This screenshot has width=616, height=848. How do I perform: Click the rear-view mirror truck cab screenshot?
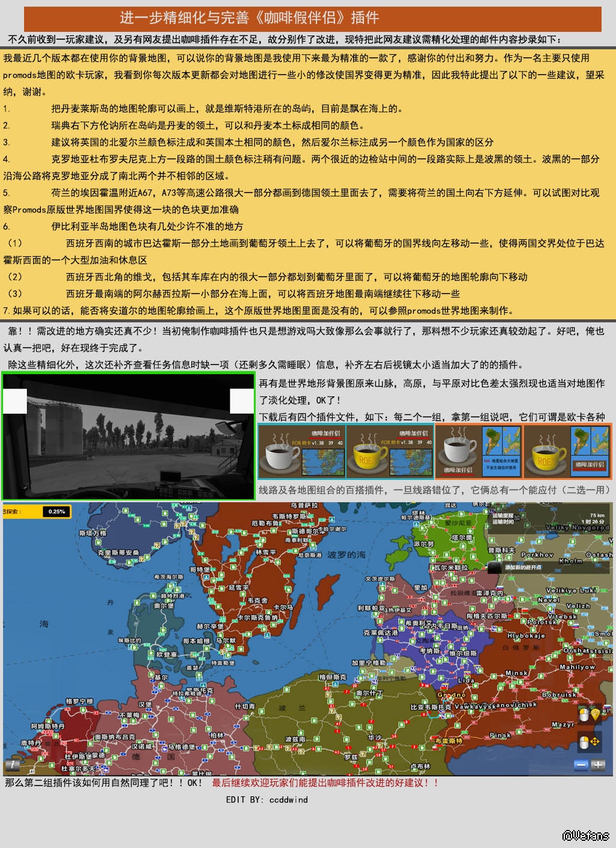pyautogui.click(x=129, y=436)
